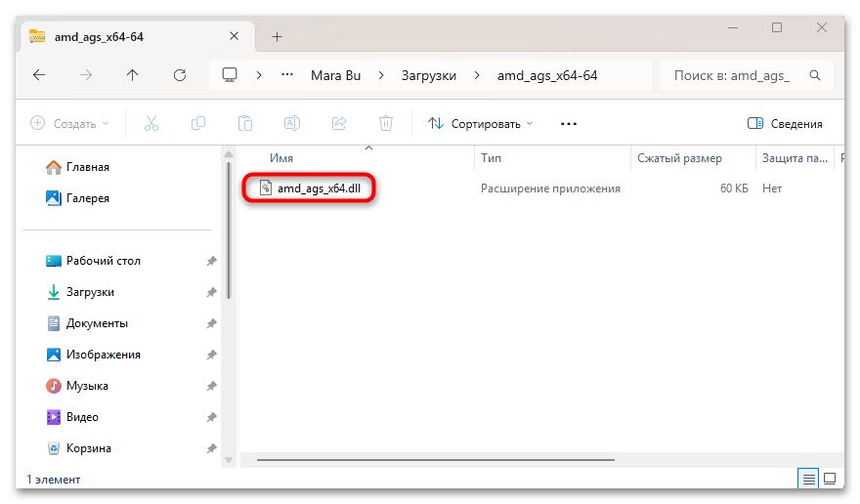Click the Copy icon in toolbar
The width and height of the screenshot is (860, 504).
coord(198,123)
